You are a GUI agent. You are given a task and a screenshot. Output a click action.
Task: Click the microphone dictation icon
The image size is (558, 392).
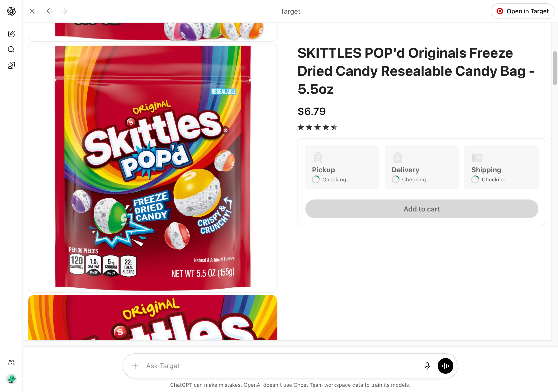[x=427, y=366]
